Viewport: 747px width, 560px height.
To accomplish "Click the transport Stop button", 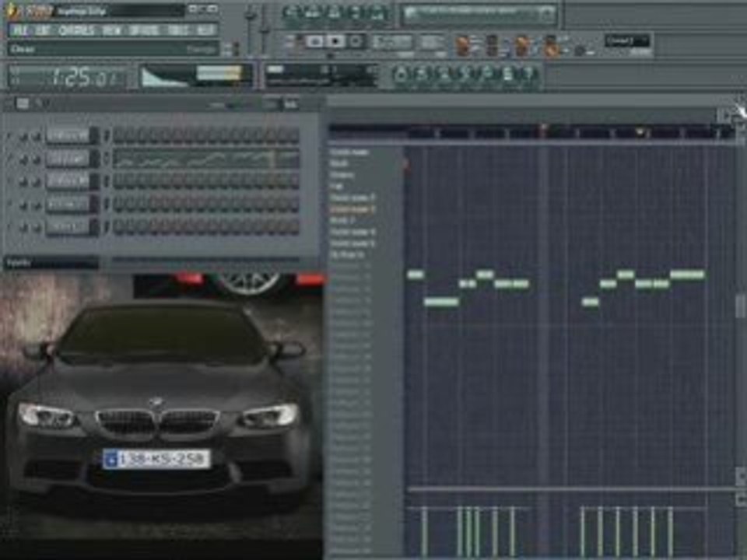I will (335, 41).
